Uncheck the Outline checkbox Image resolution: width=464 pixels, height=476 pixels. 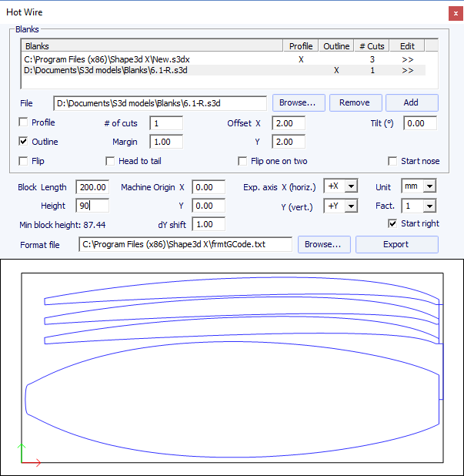point(23,142)
